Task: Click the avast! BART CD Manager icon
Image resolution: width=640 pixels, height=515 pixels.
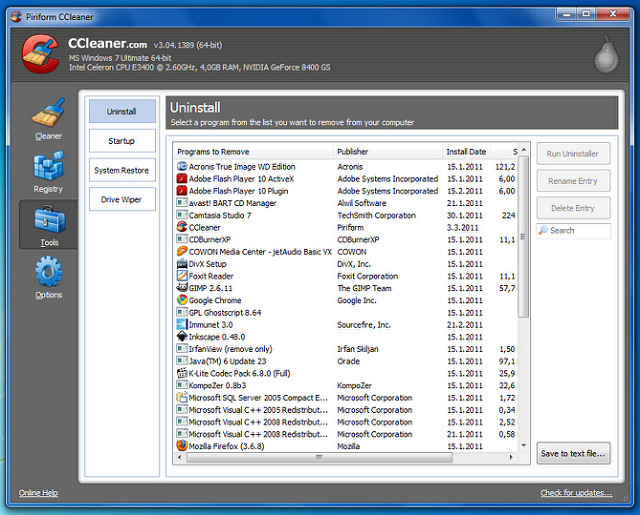Action: (182, 203)
